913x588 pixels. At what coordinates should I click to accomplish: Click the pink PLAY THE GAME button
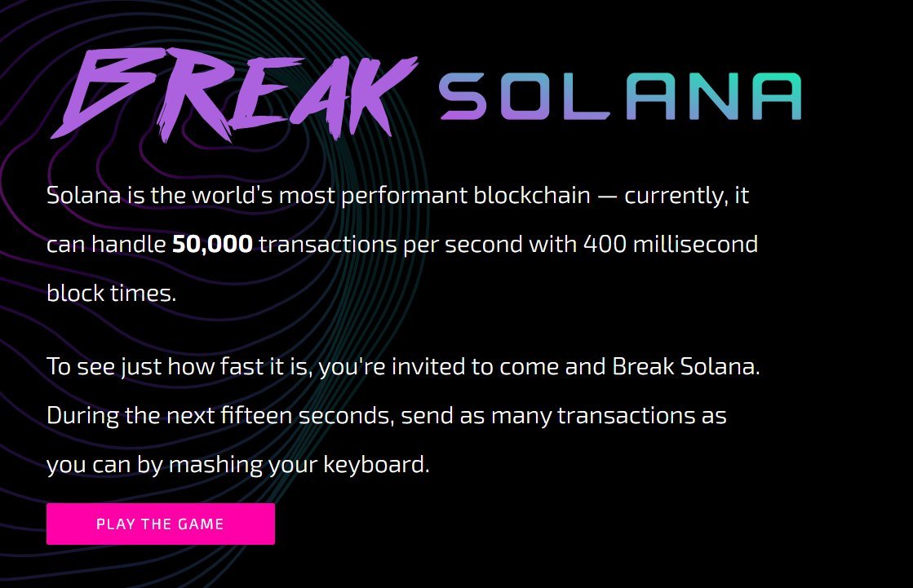(x=161, y=524)
